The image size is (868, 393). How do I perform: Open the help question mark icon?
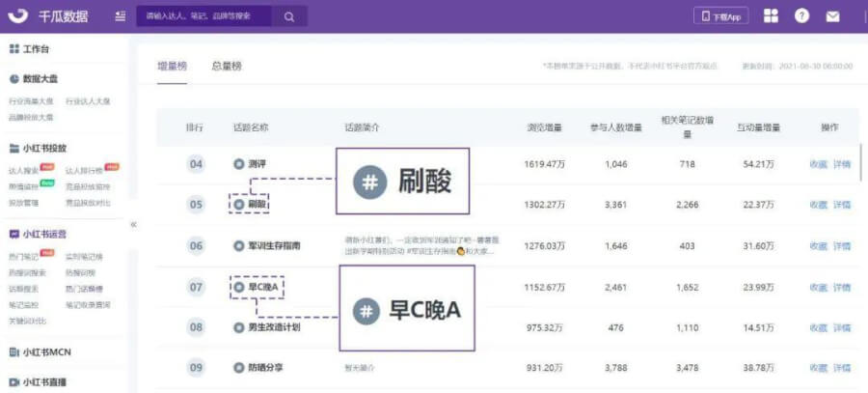801,16
